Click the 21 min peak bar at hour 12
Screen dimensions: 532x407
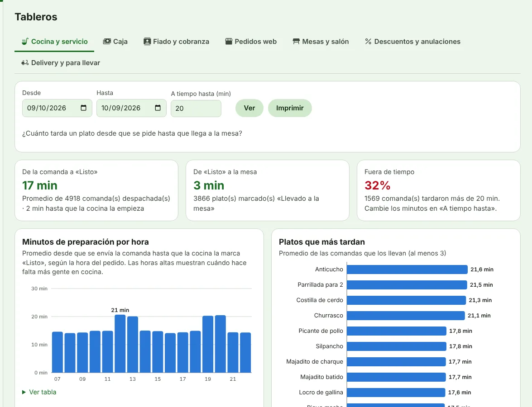pos(120,344)
